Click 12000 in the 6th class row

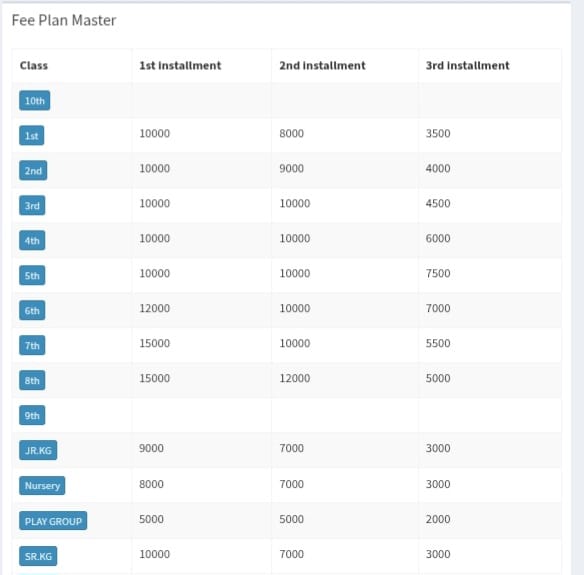click(155, 308)
